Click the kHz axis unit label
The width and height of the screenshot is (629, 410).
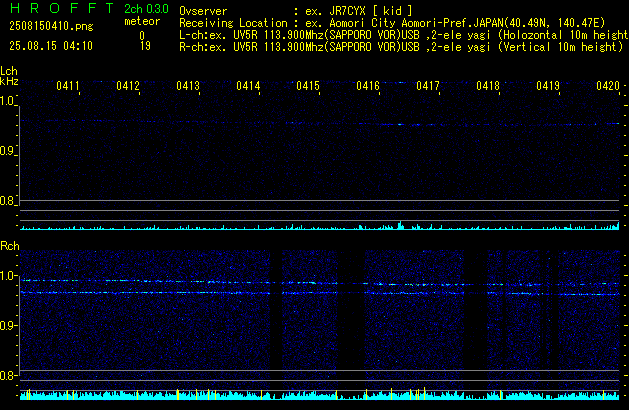[9, 81]
